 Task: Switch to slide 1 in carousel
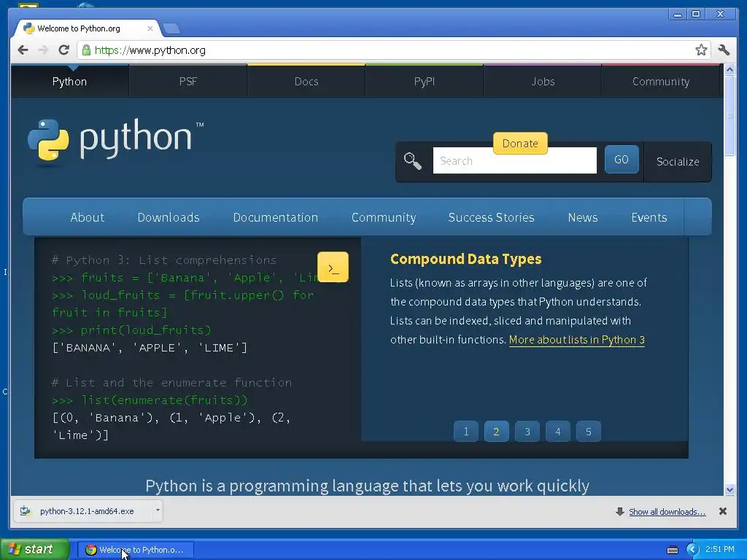point(466,432)
